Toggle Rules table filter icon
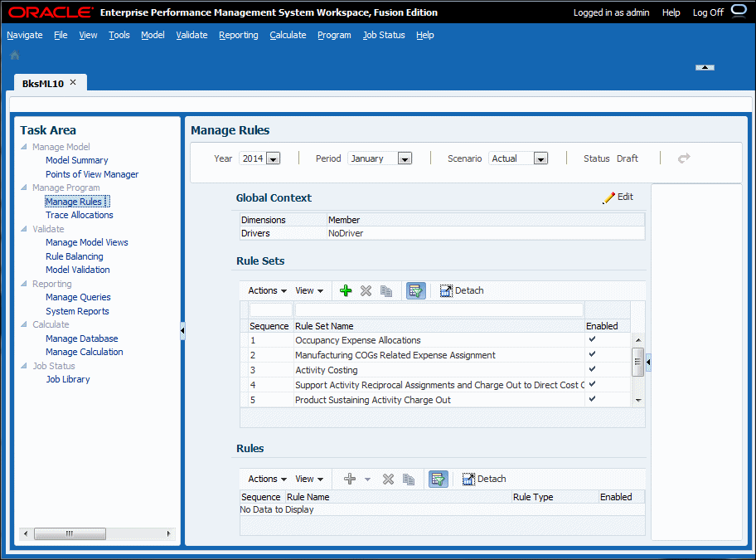Viewport: 756px width, 560px height. [438, 479]
